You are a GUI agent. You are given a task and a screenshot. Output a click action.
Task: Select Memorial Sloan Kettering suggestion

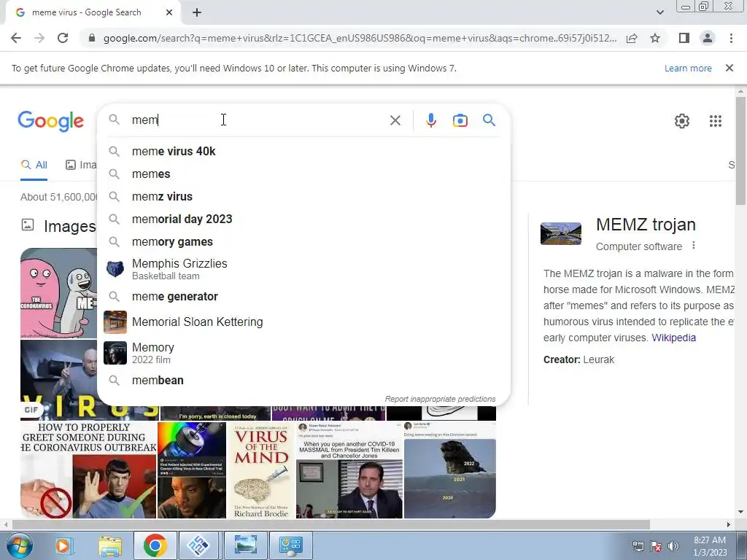click(303, 322)
